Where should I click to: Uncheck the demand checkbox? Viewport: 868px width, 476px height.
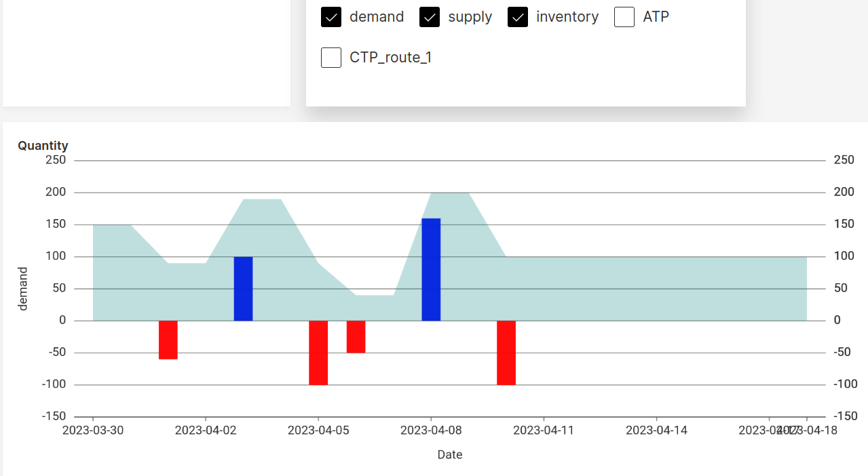(331, 16)
